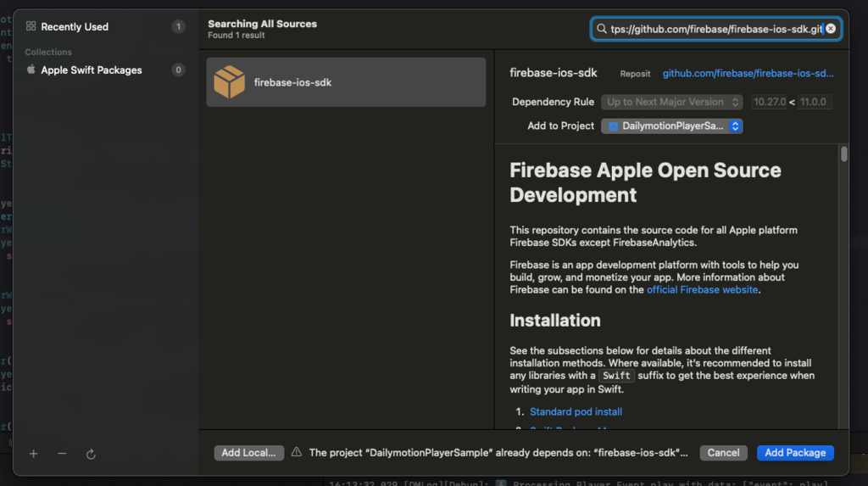
Task: Click the Collections section label
Action: click(x=48, y=52)
